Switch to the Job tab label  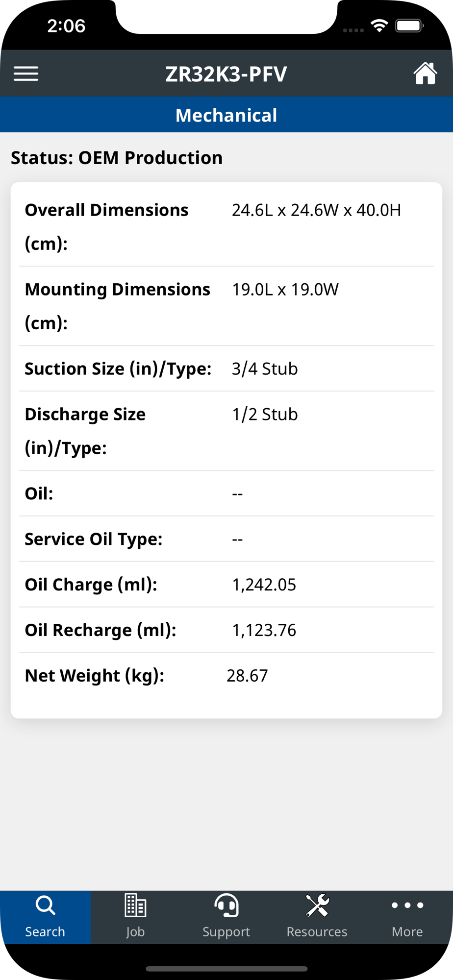(x=135, y=931)
